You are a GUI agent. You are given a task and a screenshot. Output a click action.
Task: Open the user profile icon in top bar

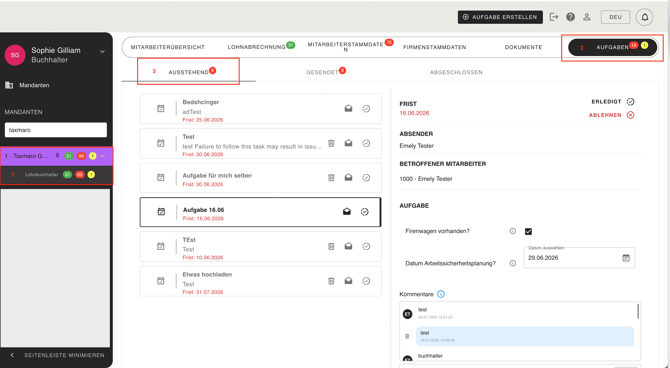[x=587, y=17]
